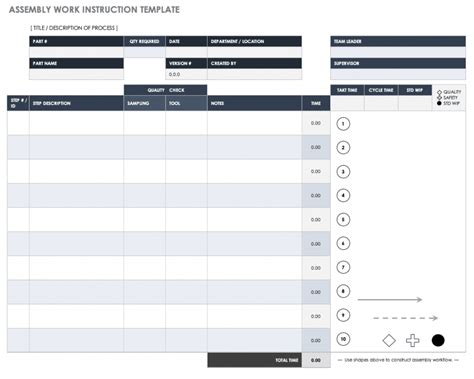Click the STD WIP legend black dot
This screenshot has width=474, height=379.
[x=439, y=103]
